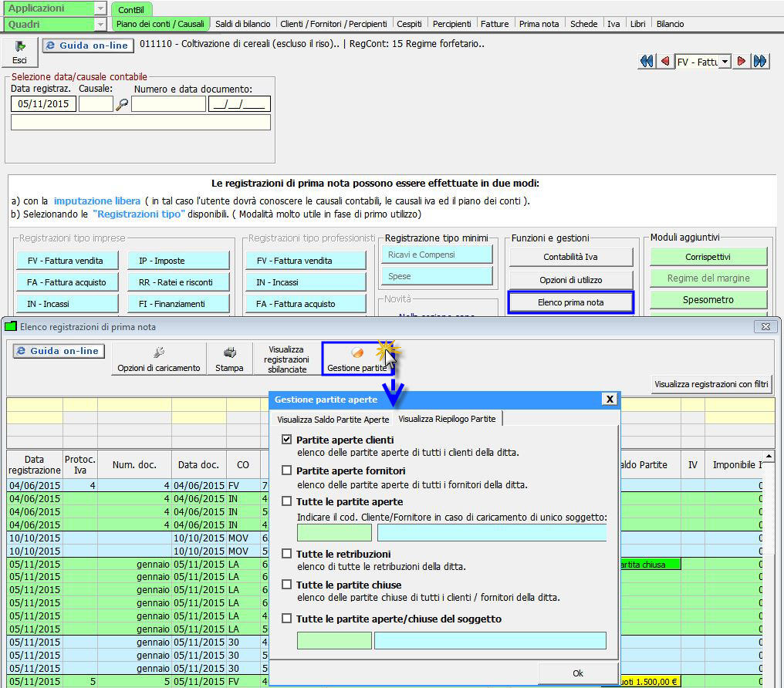The image size is (784, 688).
Task: Click the Causale input field
Action: pyautogui.click(x=96, y=104)
